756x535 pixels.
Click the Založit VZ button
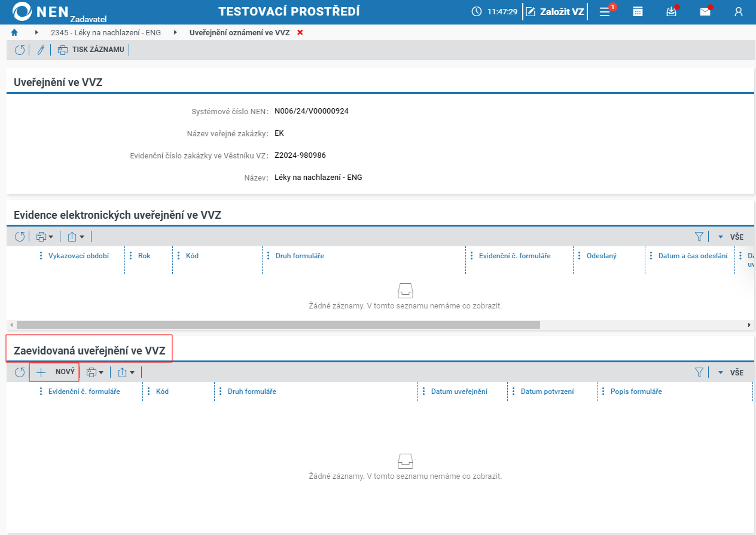pos(555,11)
